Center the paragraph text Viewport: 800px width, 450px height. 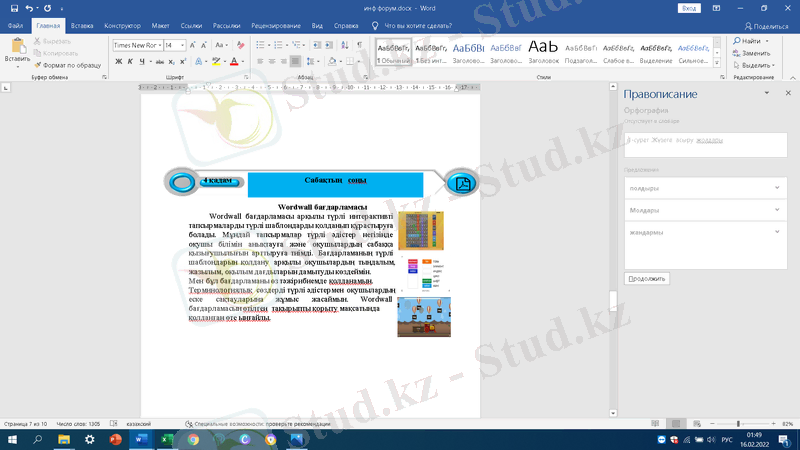point(272,62)
